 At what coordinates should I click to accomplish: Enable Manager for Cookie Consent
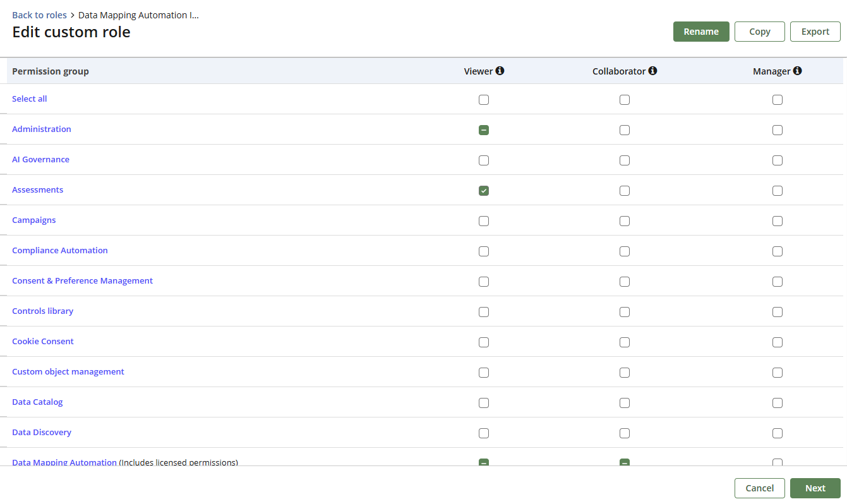[x=778, y=342]
